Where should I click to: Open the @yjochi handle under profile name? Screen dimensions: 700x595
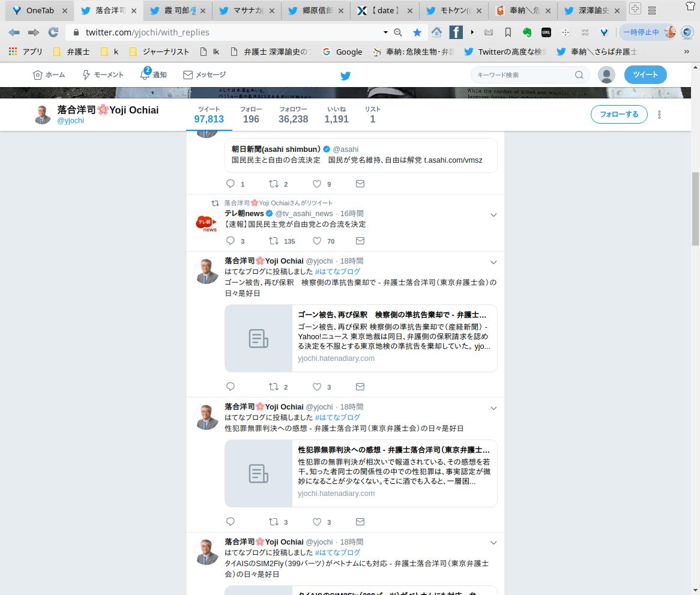[x=70, y=121]
